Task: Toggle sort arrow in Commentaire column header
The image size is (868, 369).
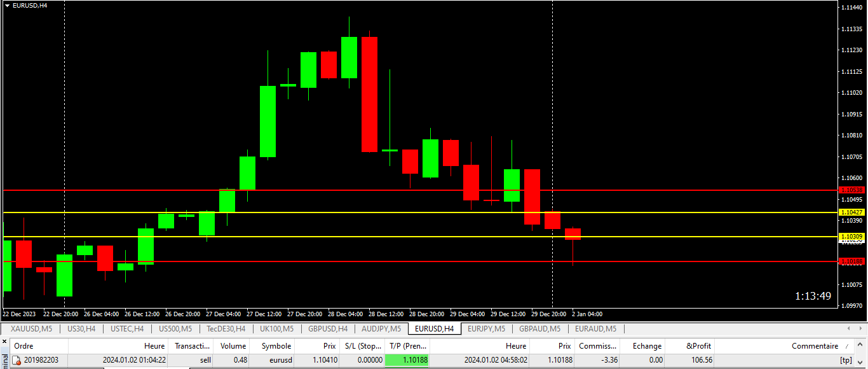Action: (x=846, y=346)
